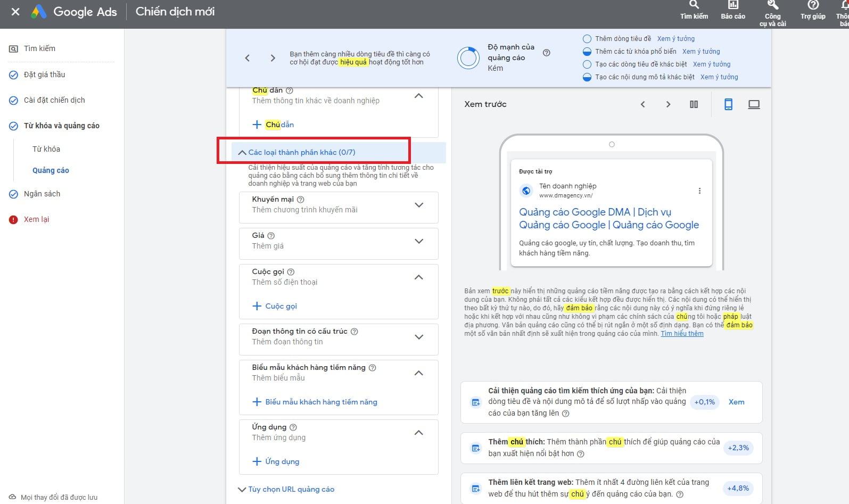The image size is (849, 504).
Task: Click the +0,1% score badge
Action: coord(705,402)
